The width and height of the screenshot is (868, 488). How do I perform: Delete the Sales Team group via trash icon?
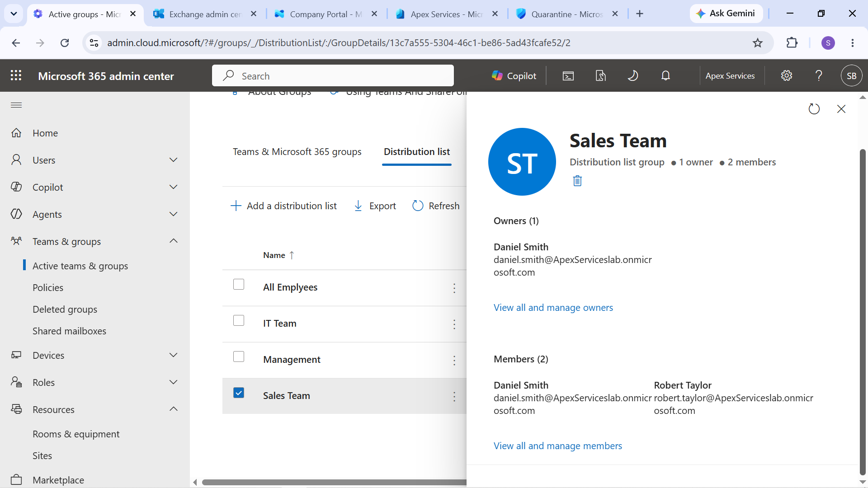(577, 181)
